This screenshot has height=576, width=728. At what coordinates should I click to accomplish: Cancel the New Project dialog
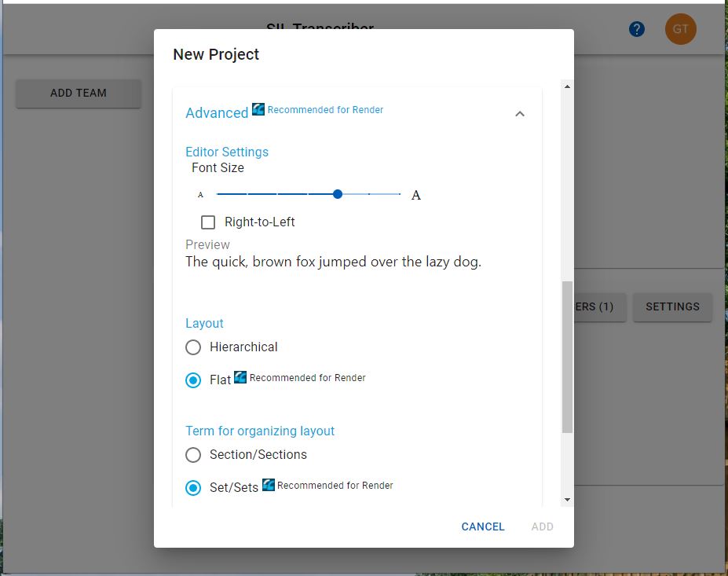[x=483, y=526]
